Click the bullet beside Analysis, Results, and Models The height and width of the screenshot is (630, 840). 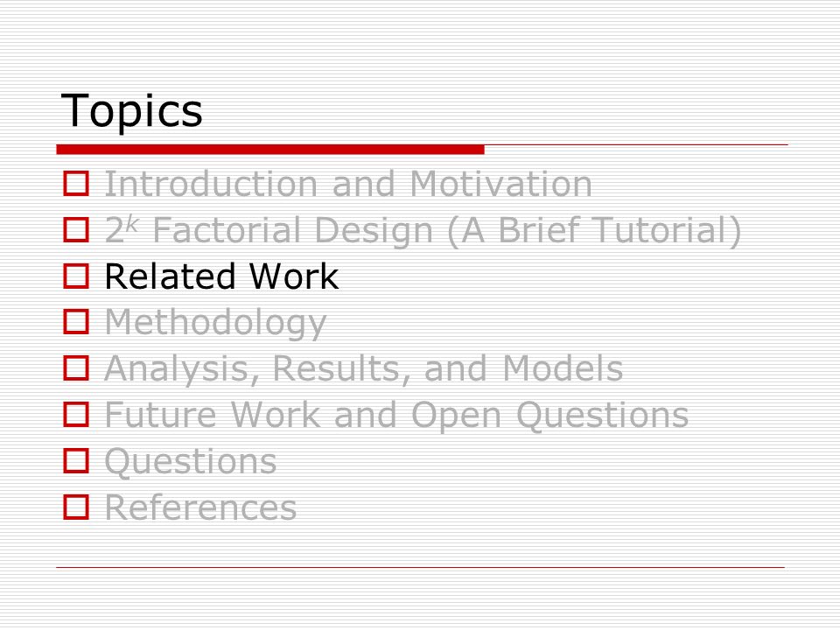tap(76, 368)
